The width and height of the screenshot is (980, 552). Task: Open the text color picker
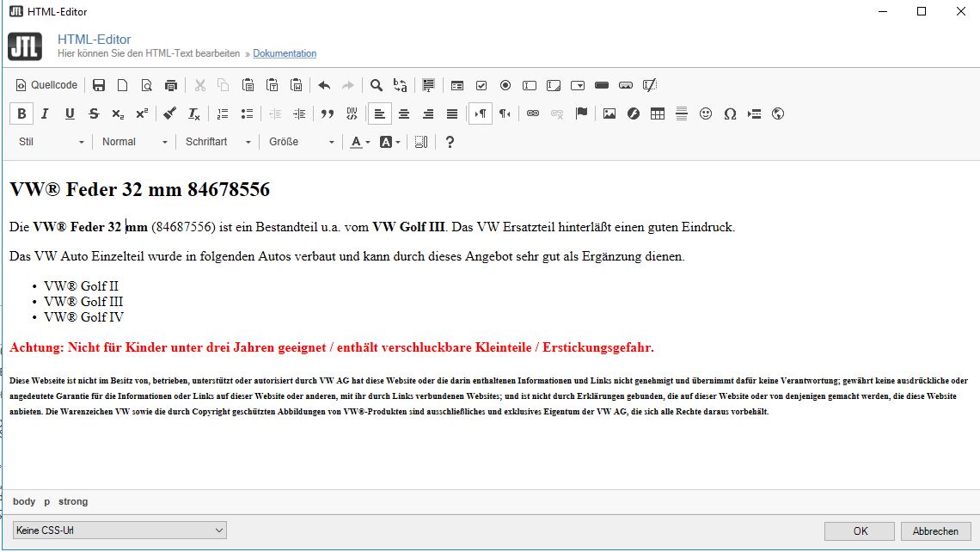(x=359, y=142)
